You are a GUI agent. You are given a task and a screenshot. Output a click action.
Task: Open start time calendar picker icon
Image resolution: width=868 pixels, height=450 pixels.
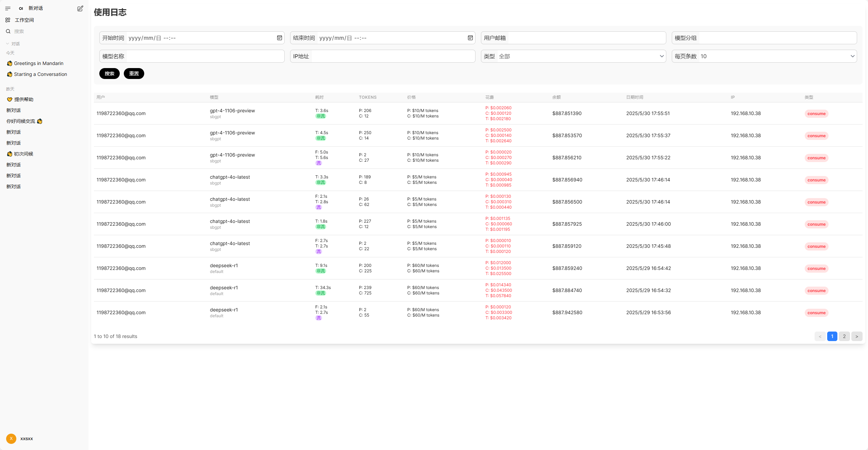(x=280, y=38)
